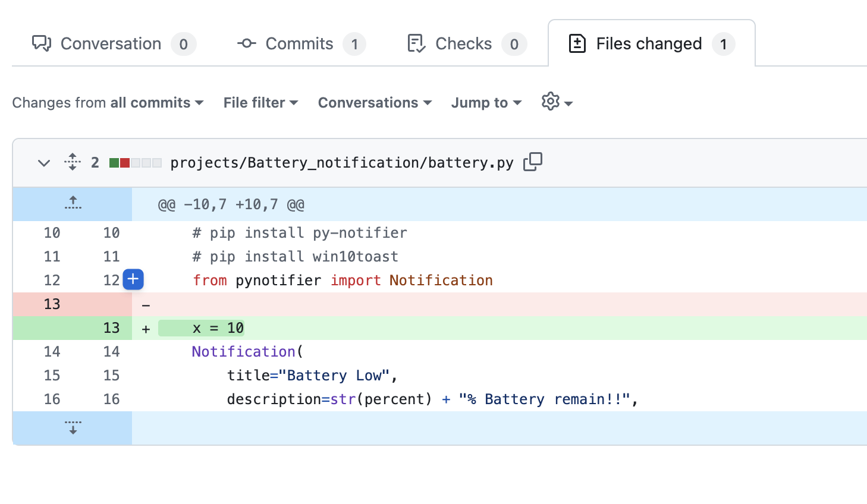Open the File filter dropdown
Viewport: 867px width, 504px height.
(260, 103)
